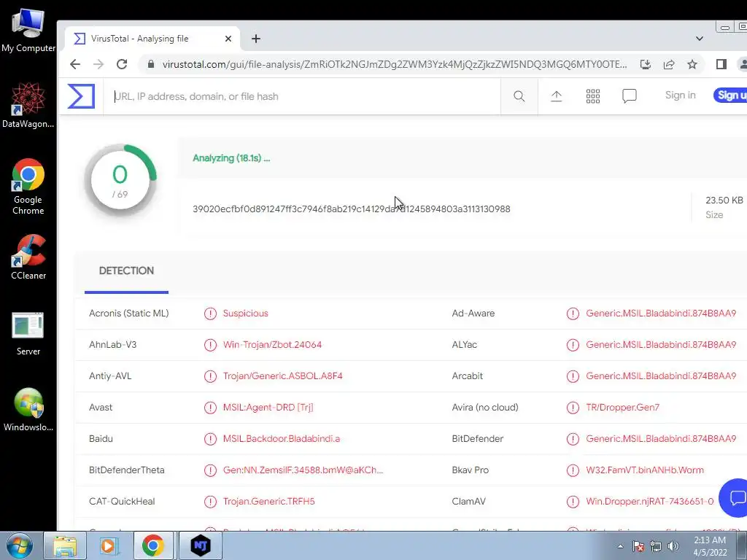The image size is (747, 560).
Task: Open My Computer desktop icon
Action: tap(28, 31)
